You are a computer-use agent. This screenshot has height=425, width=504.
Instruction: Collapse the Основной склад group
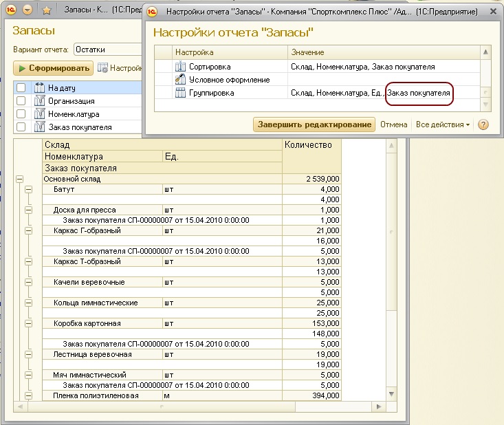point(19,179)
